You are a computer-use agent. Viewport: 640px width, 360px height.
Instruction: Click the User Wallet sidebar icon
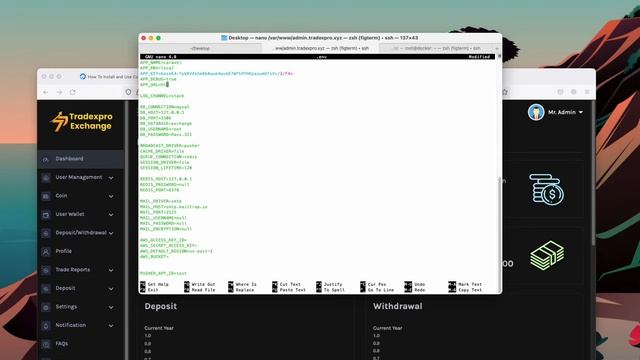46,214
